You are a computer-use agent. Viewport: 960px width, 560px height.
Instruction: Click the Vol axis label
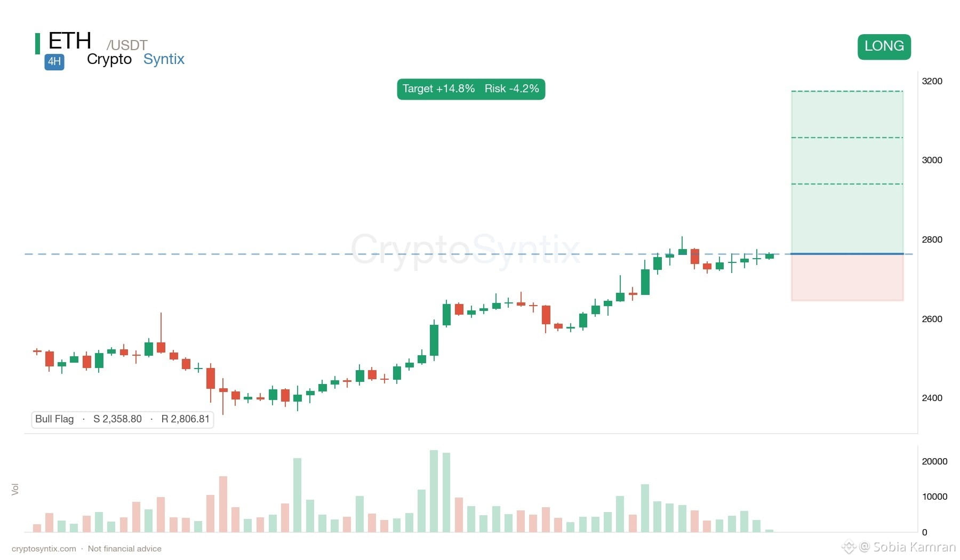coord(15,489)
